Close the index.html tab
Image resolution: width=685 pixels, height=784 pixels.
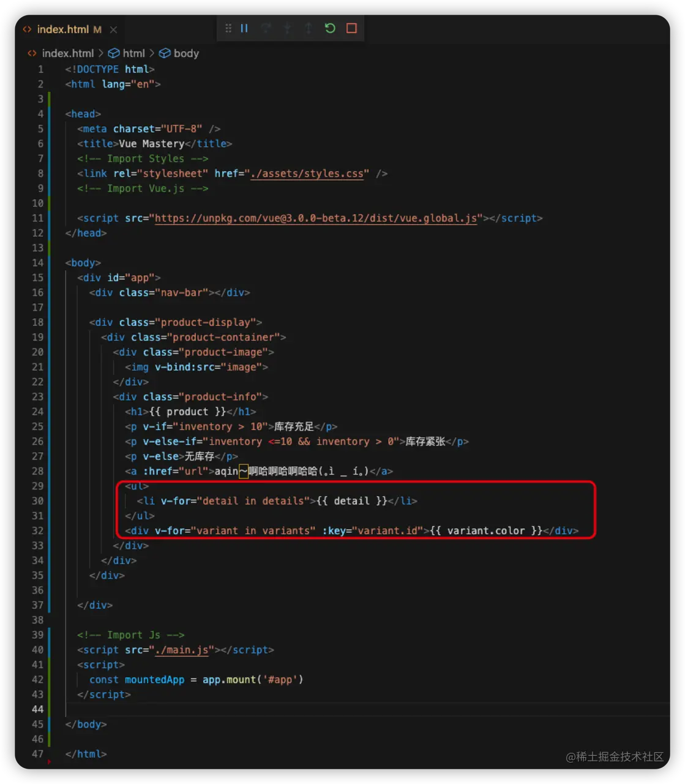[113, 29]
